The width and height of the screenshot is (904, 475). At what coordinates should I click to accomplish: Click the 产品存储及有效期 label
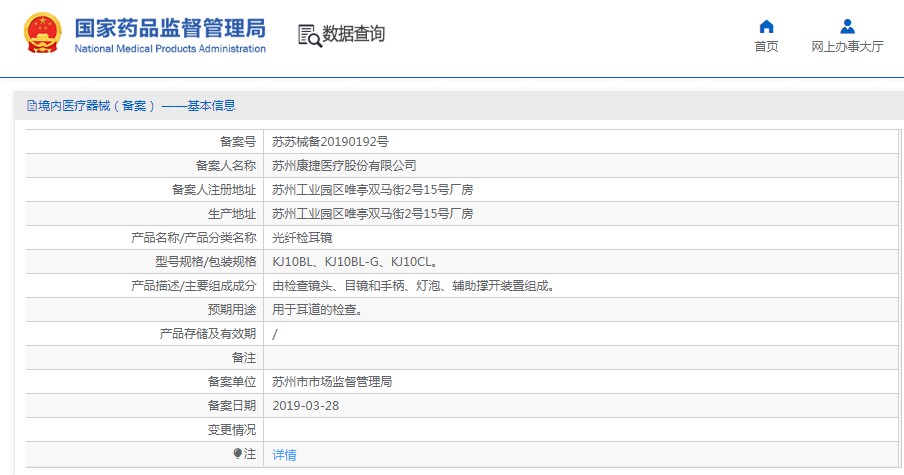pyautogui.click(x=208, y=334)
